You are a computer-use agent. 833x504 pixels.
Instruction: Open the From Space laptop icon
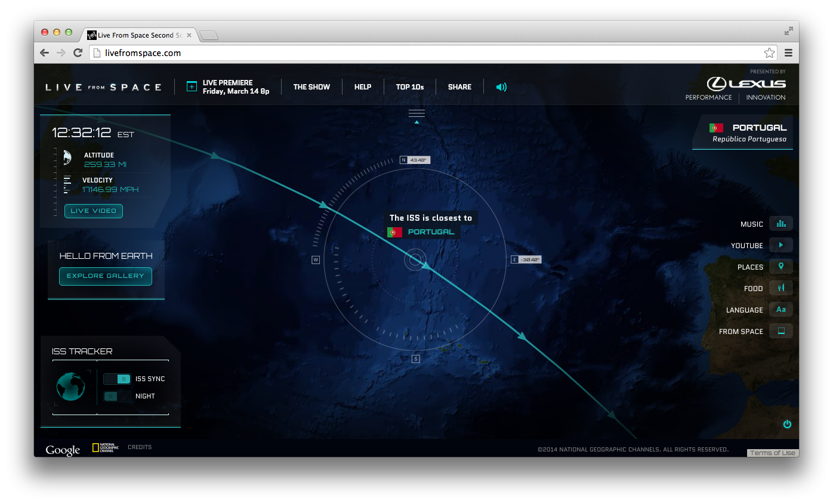tap(781, 331)
